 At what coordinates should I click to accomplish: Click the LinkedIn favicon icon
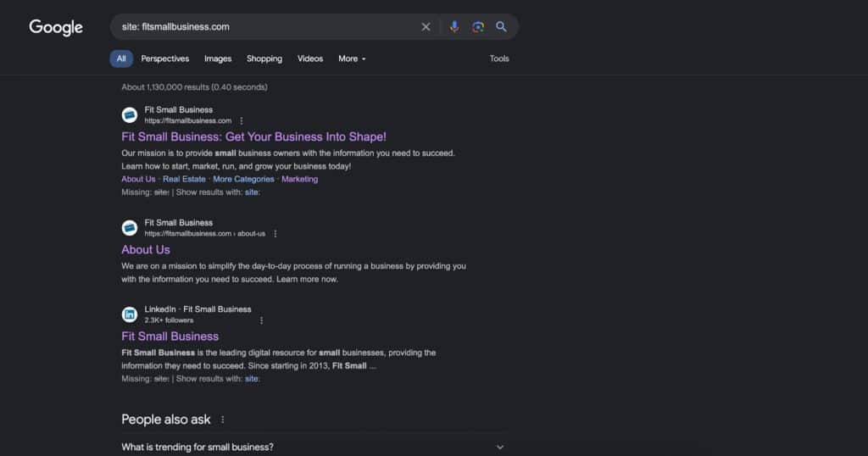[x=130, y=314]
